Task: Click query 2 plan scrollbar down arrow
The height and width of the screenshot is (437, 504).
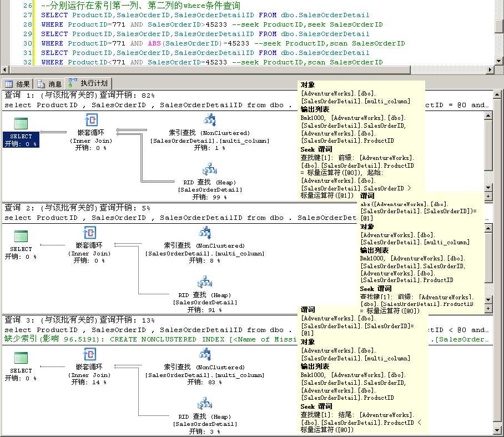Action: 488,300
